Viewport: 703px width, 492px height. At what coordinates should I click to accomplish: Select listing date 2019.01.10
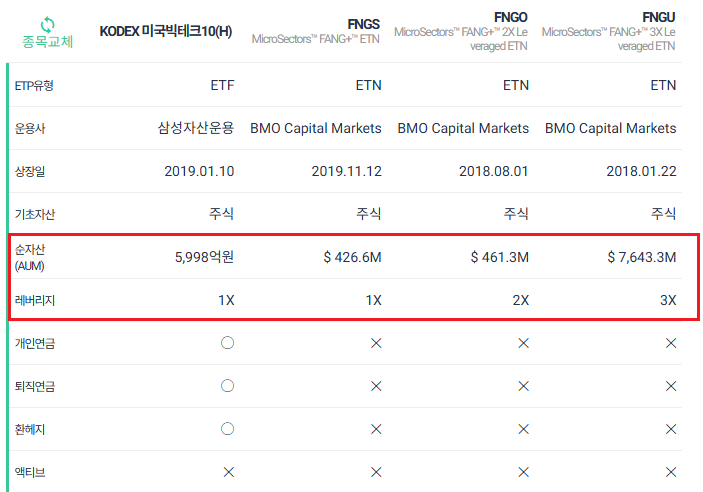[x=199, y=171]
